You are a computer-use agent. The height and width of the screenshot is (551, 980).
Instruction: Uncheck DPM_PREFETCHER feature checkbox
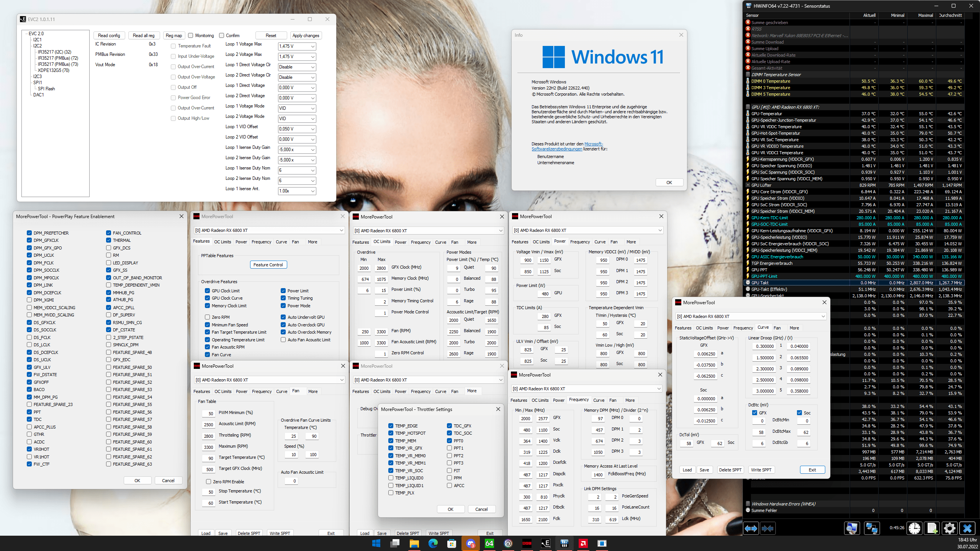coord(29,233)
